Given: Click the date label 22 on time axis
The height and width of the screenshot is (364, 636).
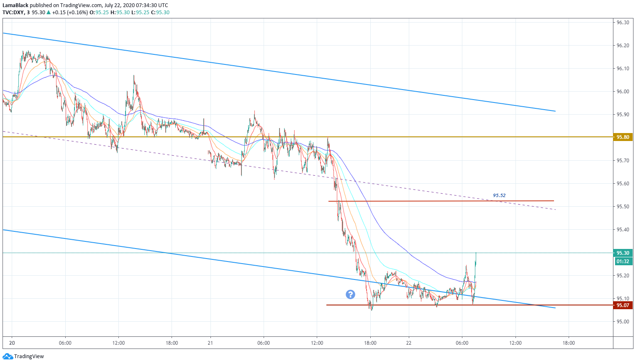Looking at the screenshot, I should [408, 343].
